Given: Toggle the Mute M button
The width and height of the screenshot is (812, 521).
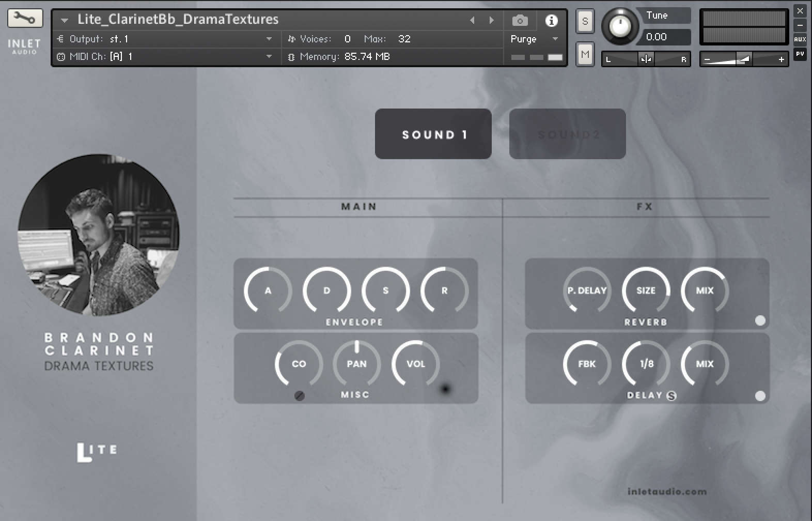Looking at the screenshot, I should (x=585, y=54).
